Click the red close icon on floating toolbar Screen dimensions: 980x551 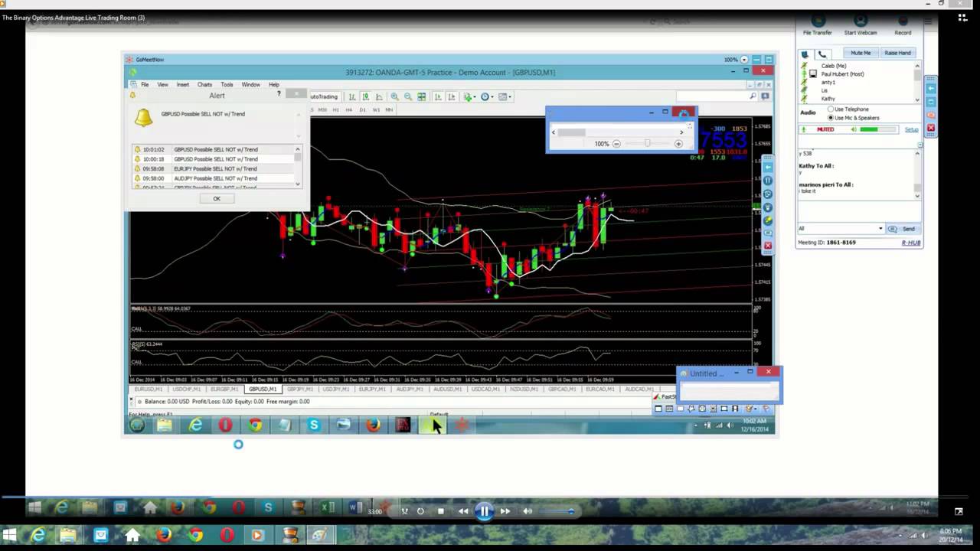[931, 128]
